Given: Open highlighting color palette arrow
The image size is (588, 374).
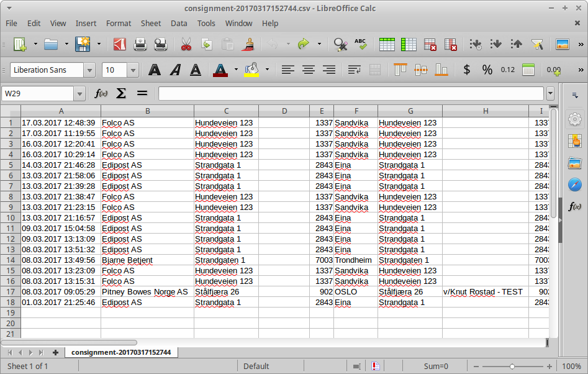Looking at the screenshot, I should point(267,70).
